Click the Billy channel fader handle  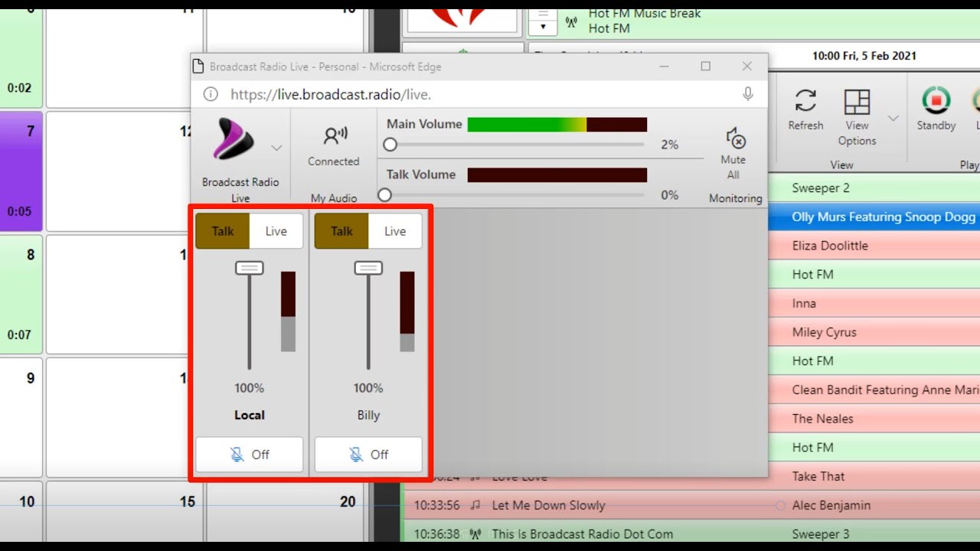[368, 268]
